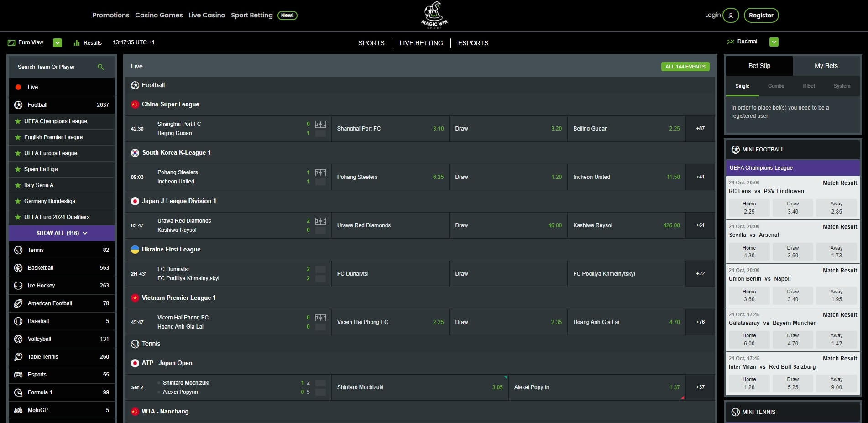Click the Search Team Or Player field

point(52,67)
